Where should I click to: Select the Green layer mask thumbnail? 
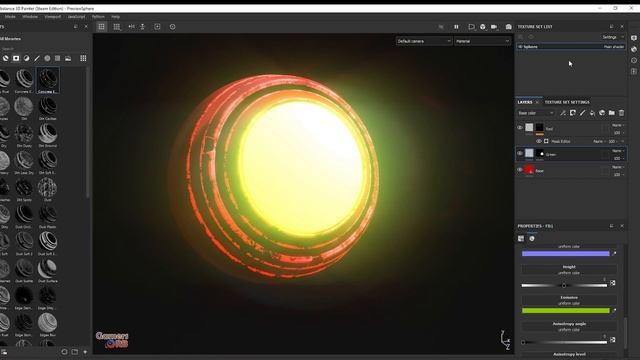[x=540, y=153]
